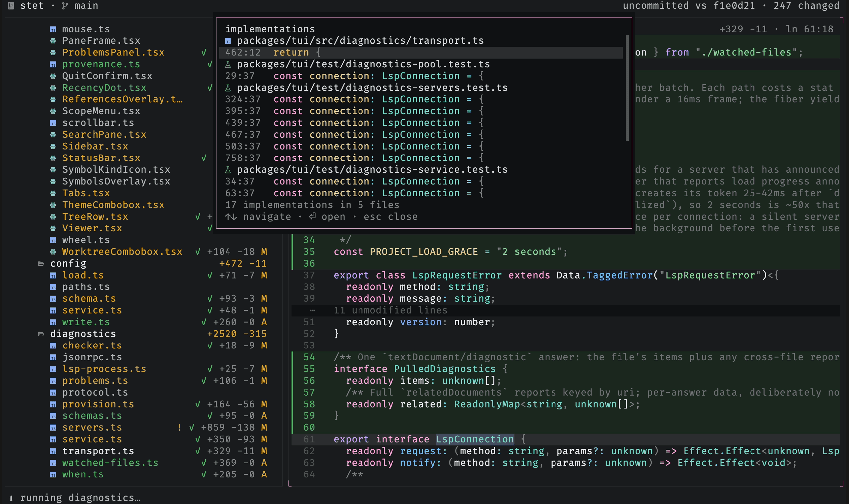
Task: Click the check mark on the watched-files.ts row
Action: point(204,463)
